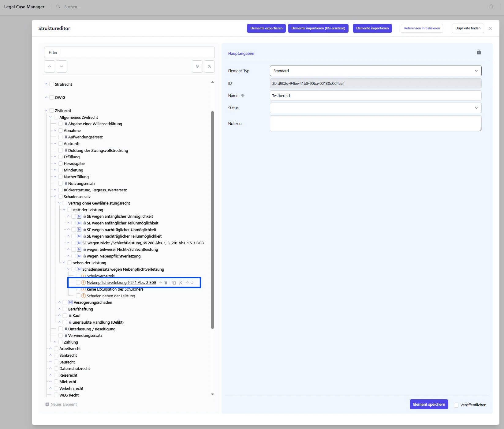Click Neues Element link

(64, 405)
